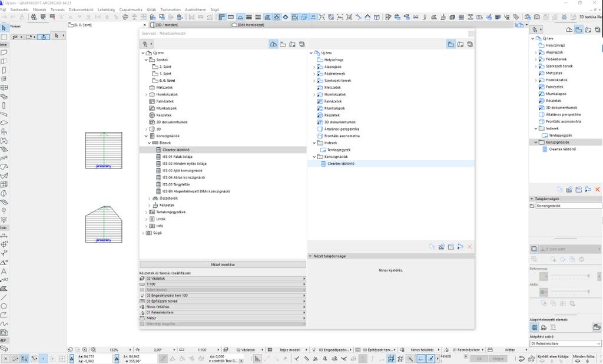Viewport: 603px width, 364px height.
Task: Click the zoom-in magnifier in bottom bar
Action: coord(85,350)
